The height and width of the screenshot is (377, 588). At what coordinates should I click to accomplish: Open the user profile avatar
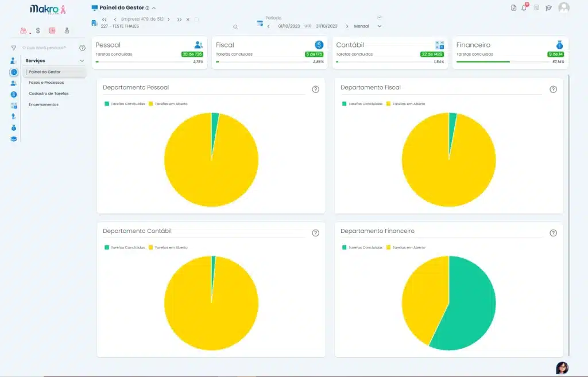pos(564,8)
